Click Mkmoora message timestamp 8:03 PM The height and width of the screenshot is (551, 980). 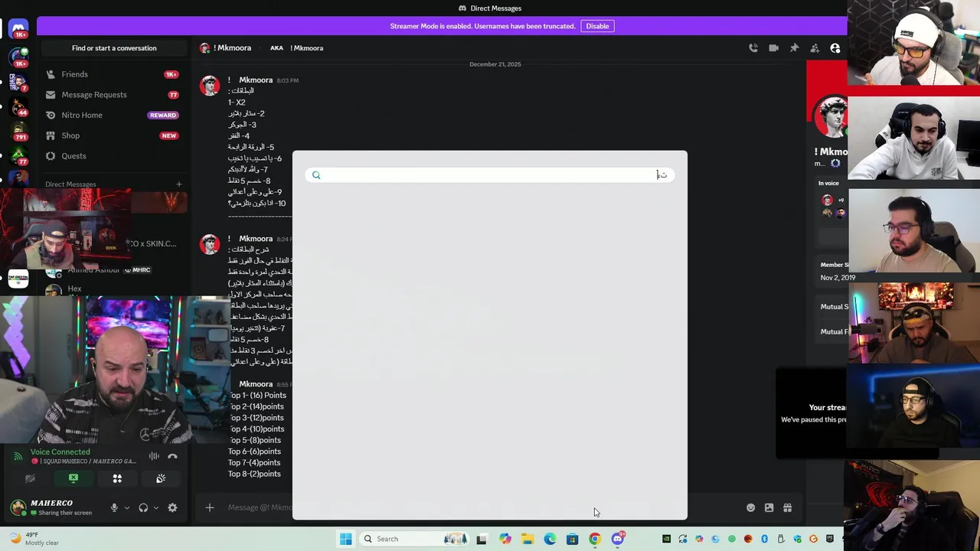click(x=288, y=80)
